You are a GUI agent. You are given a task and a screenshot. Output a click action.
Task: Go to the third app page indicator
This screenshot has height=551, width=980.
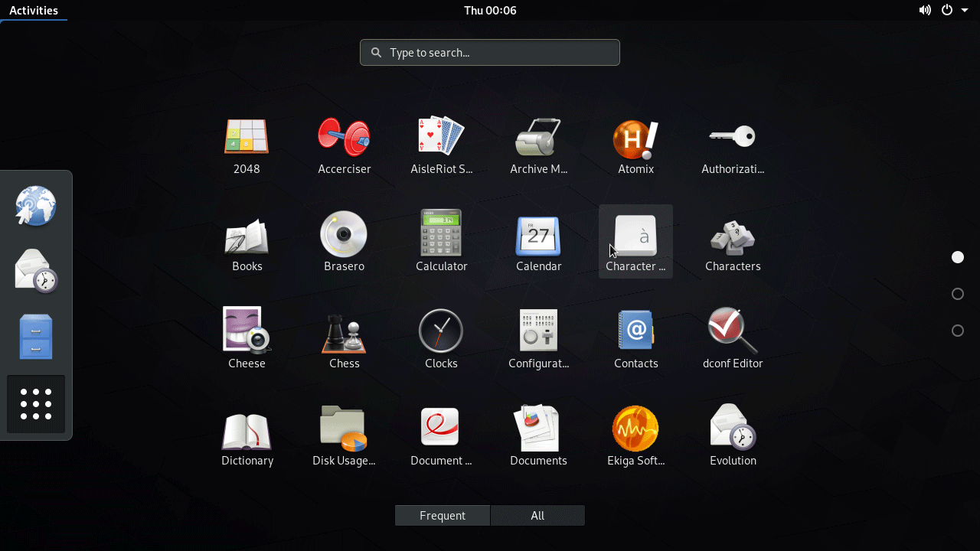click(958, 331)
